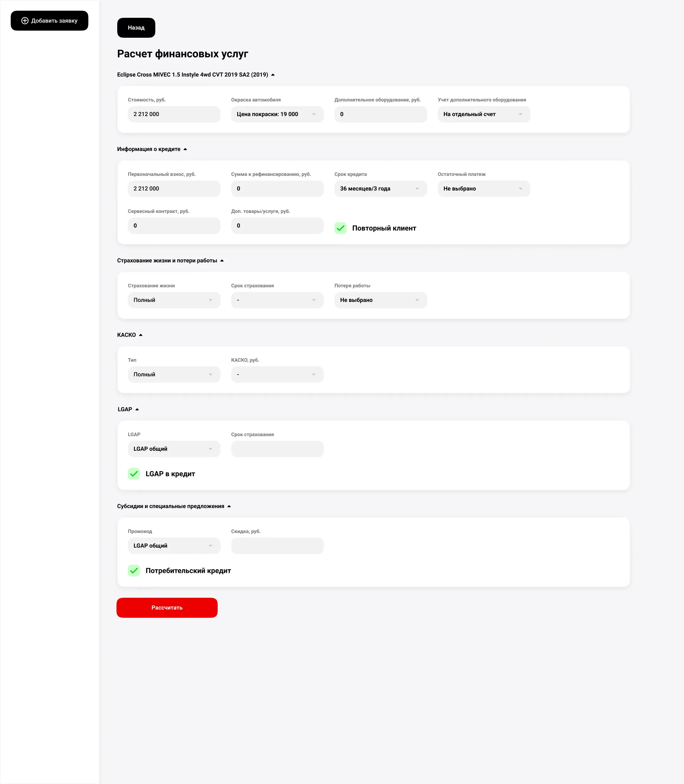Collapse the КАСКО section arrow
The image size is (684, 784).
(140, 335)
